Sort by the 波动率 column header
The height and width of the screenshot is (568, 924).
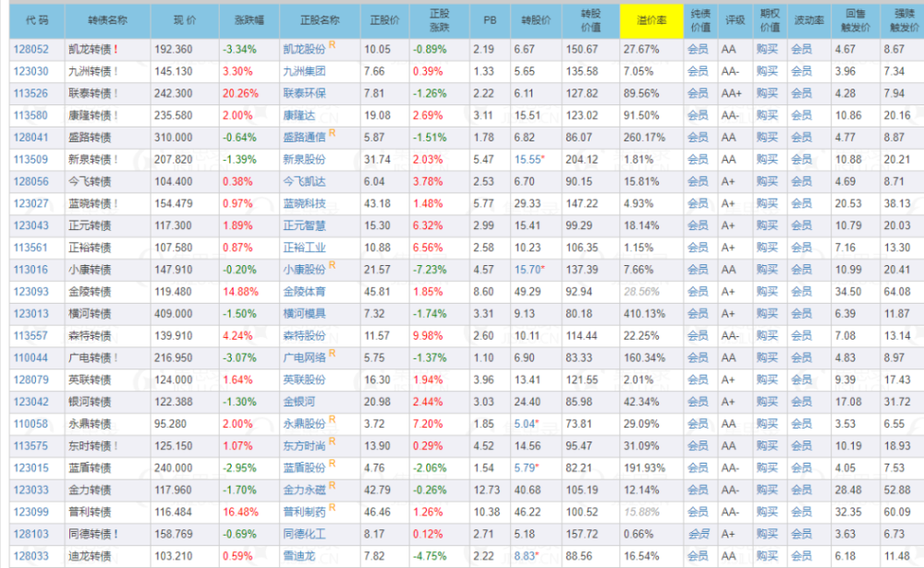[x=808, y=20]
